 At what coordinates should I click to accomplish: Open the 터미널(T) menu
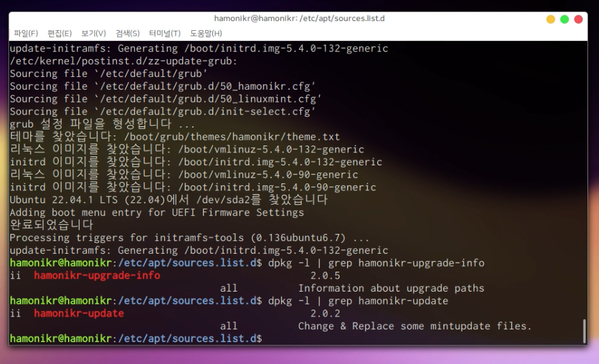point(165,33)
